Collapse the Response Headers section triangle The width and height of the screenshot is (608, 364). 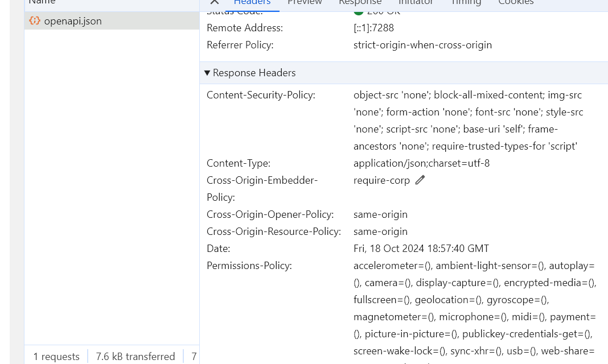pos(207,73)
